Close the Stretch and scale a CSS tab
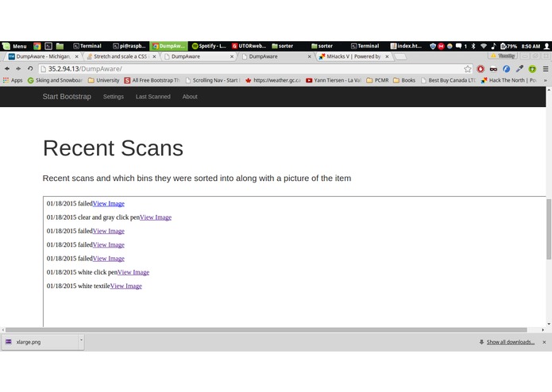 point(154,56)
